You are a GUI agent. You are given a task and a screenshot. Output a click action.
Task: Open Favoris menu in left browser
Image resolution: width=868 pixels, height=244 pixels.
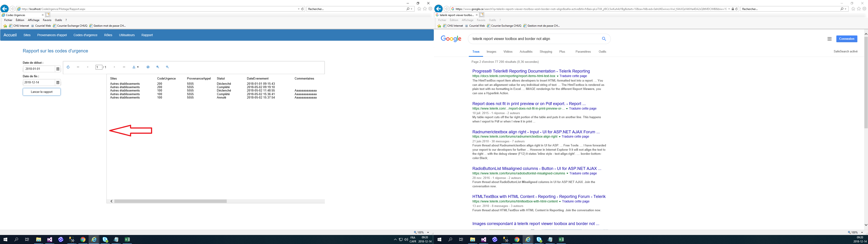[x=47, y=20]
